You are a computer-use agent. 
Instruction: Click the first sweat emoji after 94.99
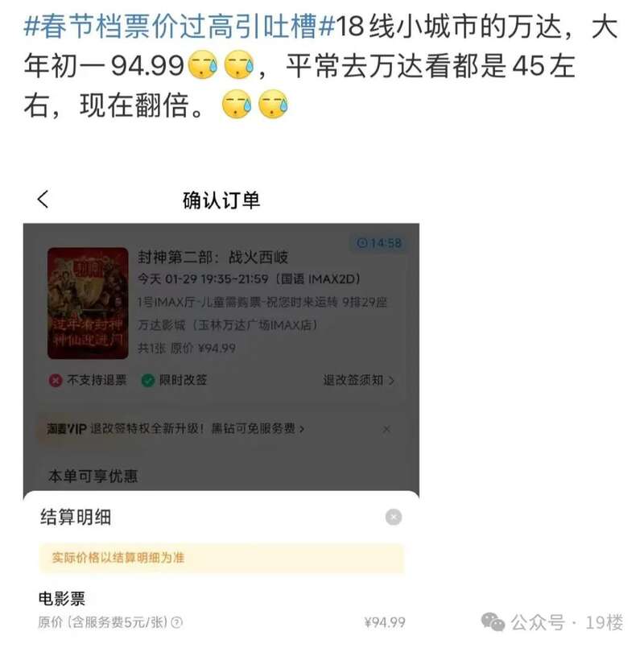click(x=203, y=65)
